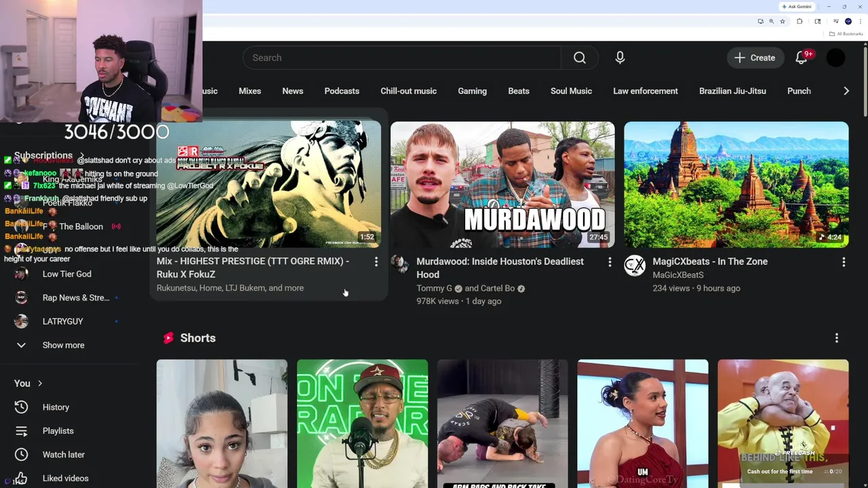
Task: Open Low Tier God subscription channel
Action: pyautogui.click(x=68, y=274)
